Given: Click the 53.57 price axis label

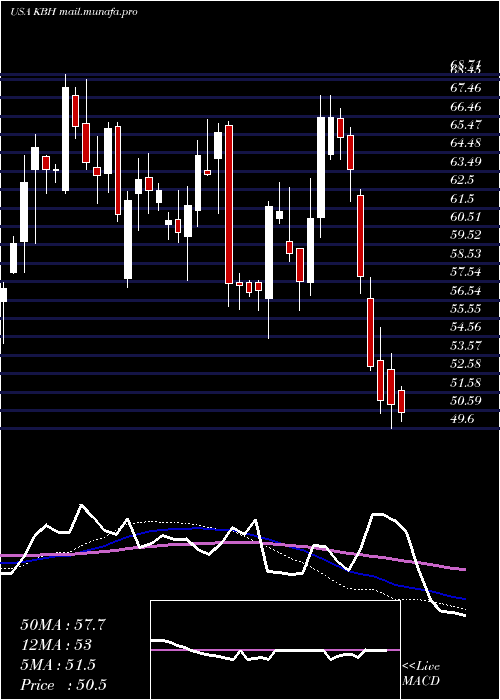Looking at the screenshot, I should click(x=465, y=346).
